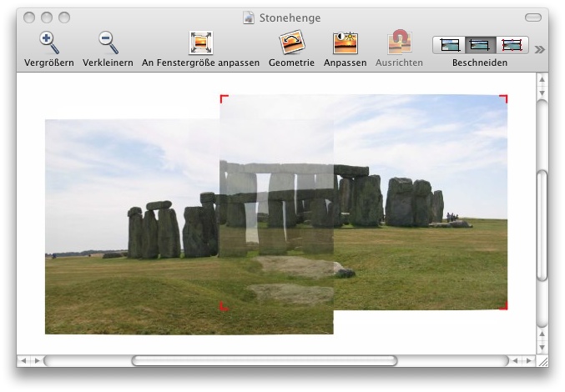Click the Stonehenge window title text
This screenshot has height=392, width=565.
(290, 18)
